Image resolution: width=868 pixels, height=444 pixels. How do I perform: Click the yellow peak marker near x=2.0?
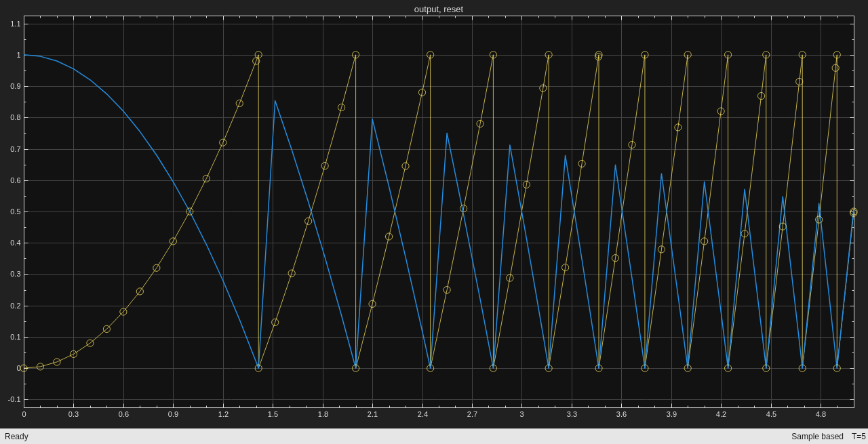pos(355,55)
